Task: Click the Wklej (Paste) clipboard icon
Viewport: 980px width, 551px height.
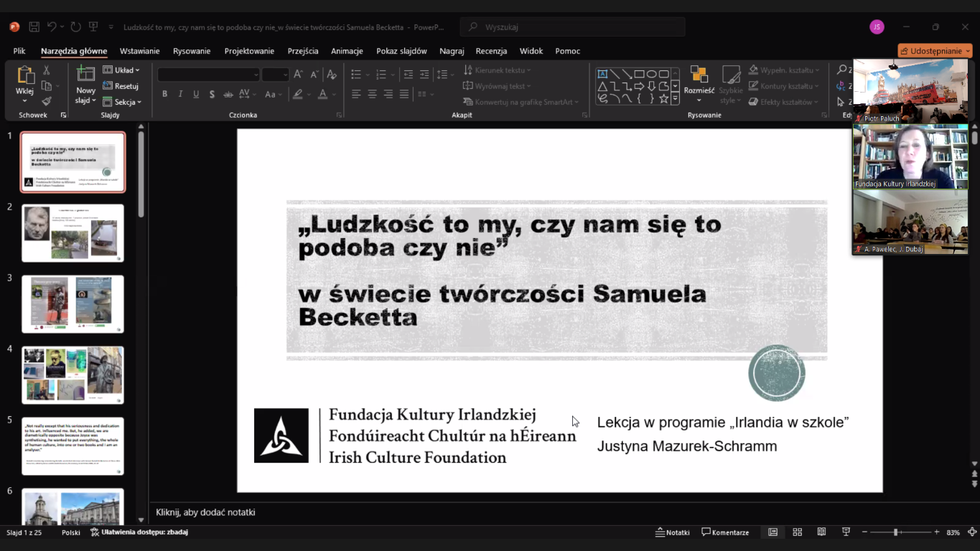Action: click(25, 75)
